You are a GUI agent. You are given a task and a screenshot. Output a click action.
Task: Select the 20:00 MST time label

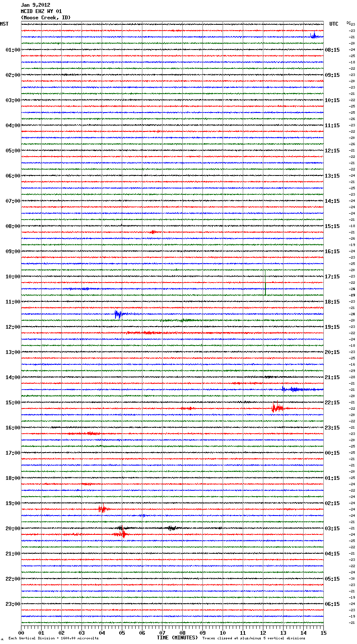coord(13,529)
